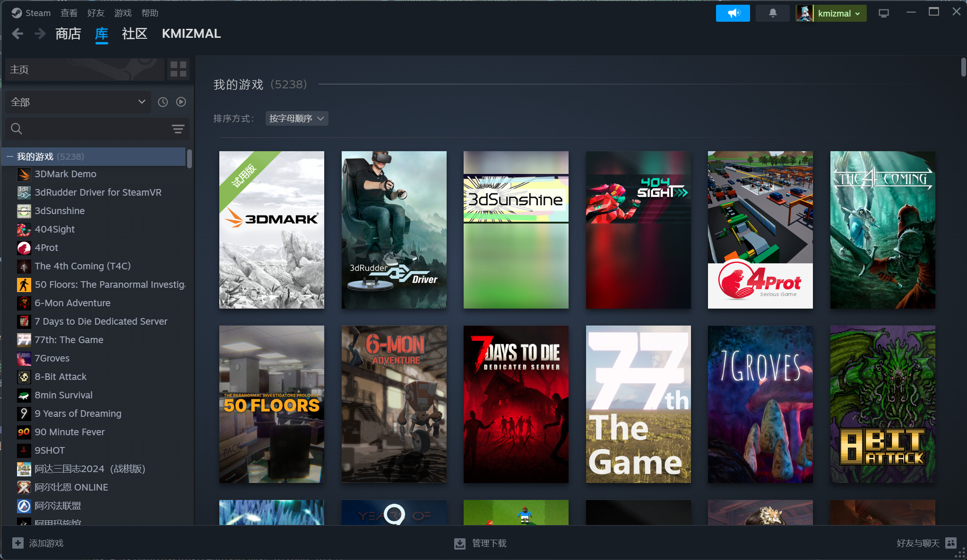Viewport: 967px width, 560px height.
Task: Click the search magnifier icon
Action: click(17, 129)
